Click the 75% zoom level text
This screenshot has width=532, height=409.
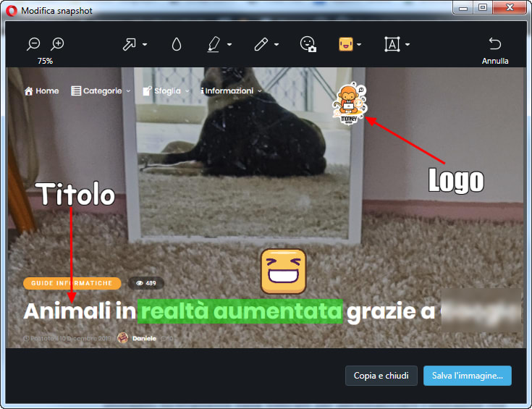click(x=45, y=61)
